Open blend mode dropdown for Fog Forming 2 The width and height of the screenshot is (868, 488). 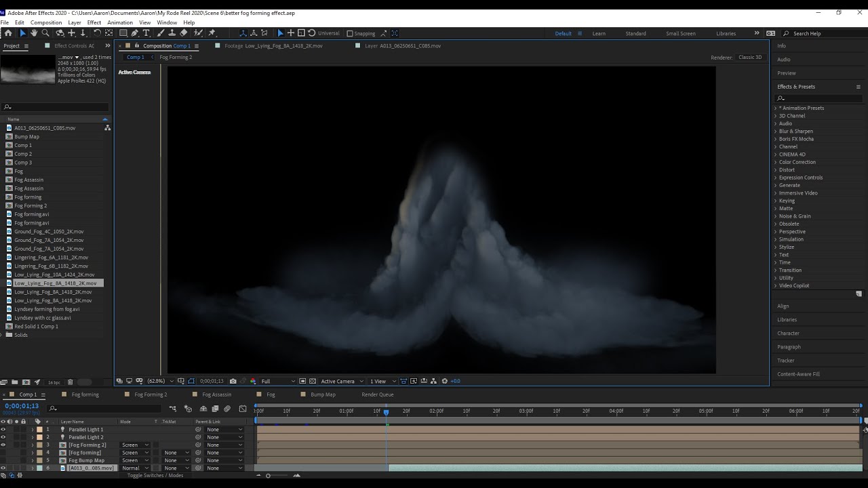135,445
